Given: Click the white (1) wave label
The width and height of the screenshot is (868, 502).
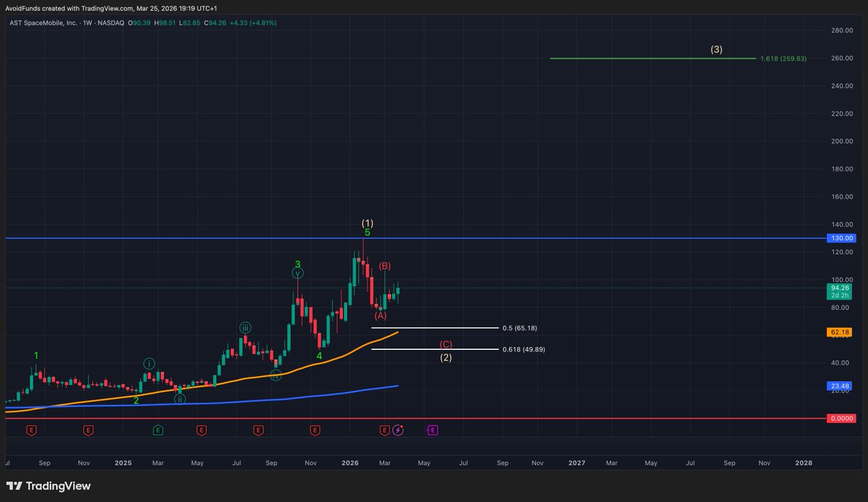Looking at the screenshot, I should tap(367, 223).
